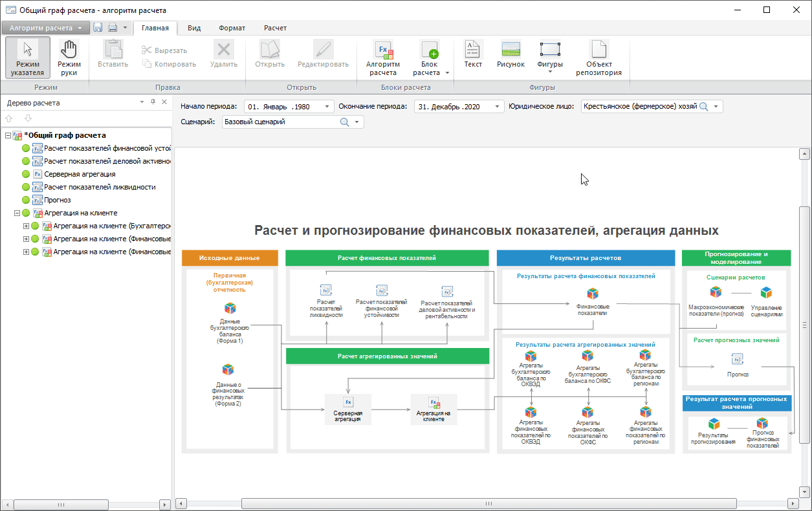Select Прогноз in the tree
Viewport: 812px width, 511px height.
58,200
